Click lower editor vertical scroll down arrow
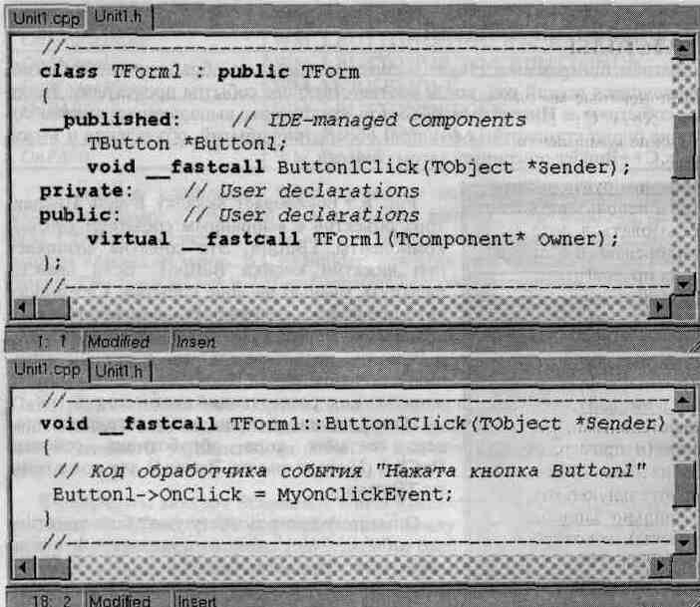Viewport: 700px width, 607px height. (x=683, y=543)
